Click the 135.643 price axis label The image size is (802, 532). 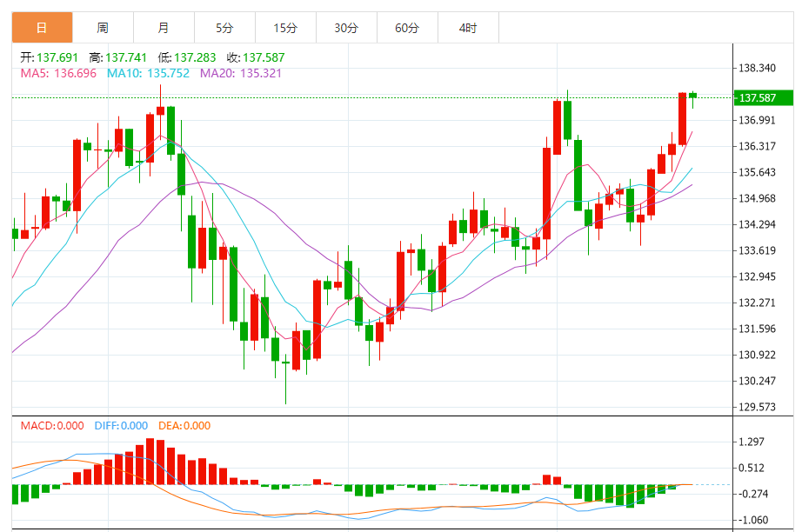(x=757, y=172)
